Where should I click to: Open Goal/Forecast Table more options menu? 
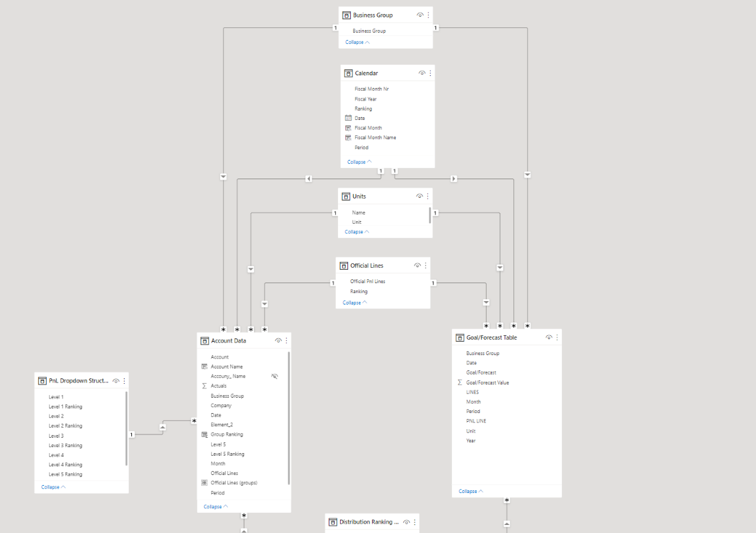[x=557, y=338]
